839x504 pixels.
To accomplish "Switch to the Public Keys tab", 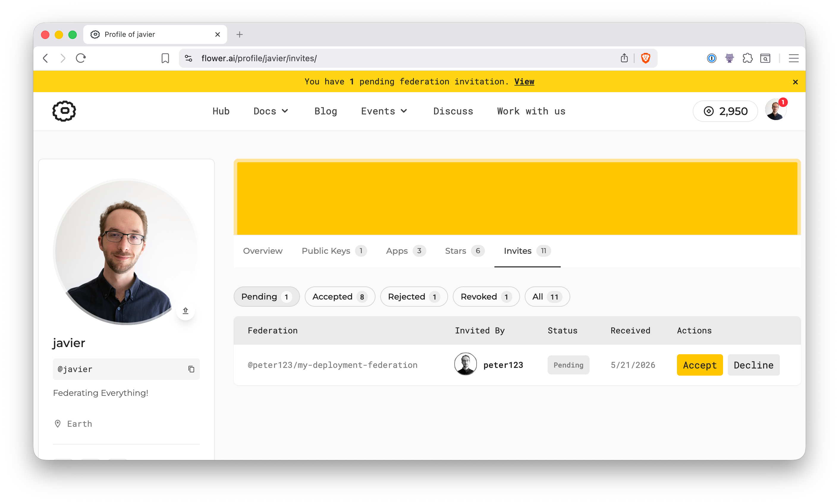I will coord(334,251).
